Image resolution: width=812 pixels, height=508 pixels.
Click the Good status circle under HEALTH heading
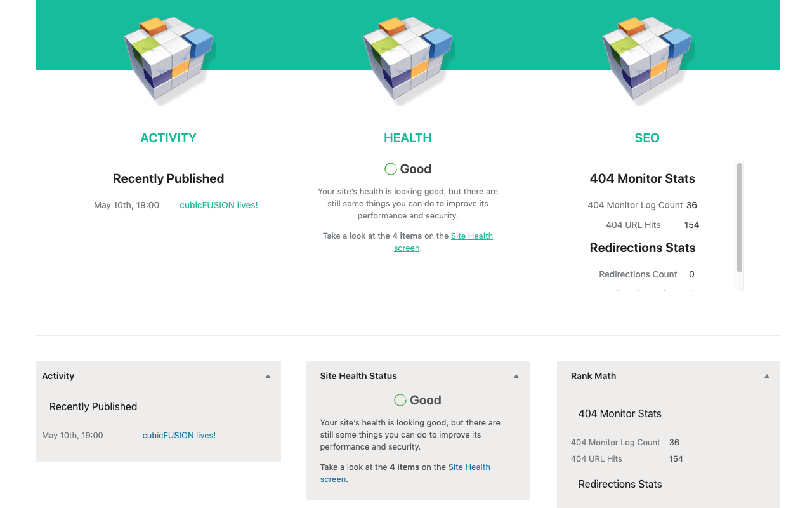pos(391,169)
